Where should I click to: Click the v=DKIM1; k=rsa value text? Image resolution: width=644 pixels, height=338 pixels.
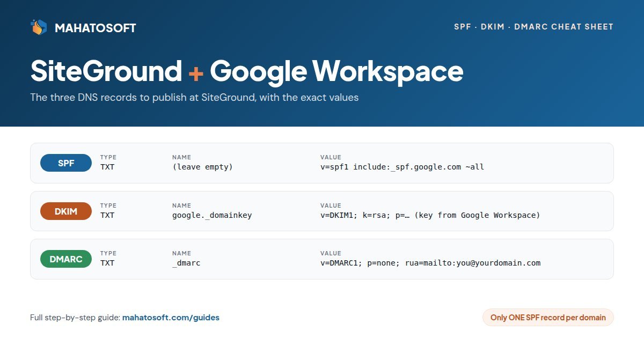(x=430, y=215)
